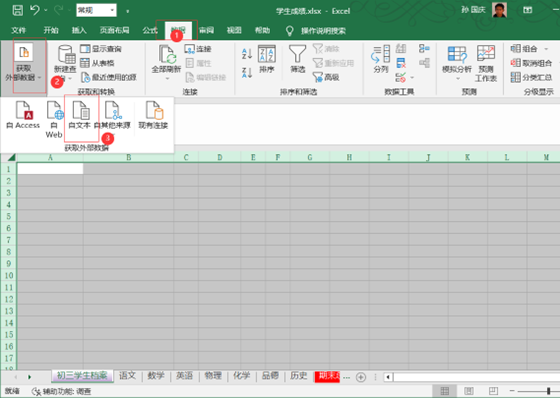Click the 高级 advanced filter button
This screenshot has width=560, height=398.
click(326, 77)
